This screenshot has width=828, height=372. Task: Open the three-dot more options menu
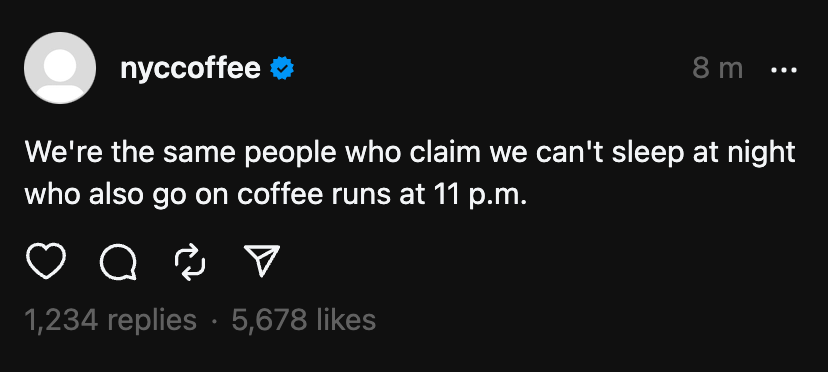[784, 70]
